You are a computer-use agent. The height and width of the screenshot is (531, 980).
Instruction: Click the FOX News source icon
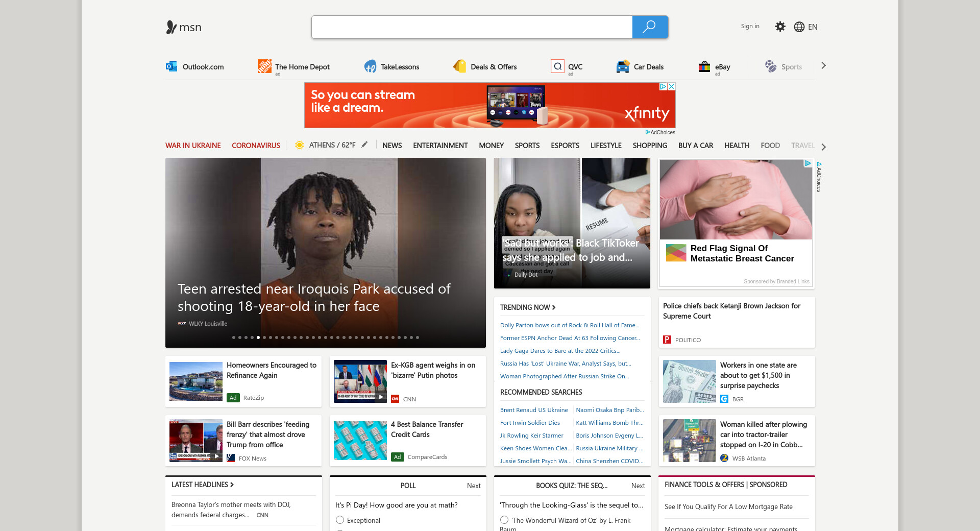(231, 458)
